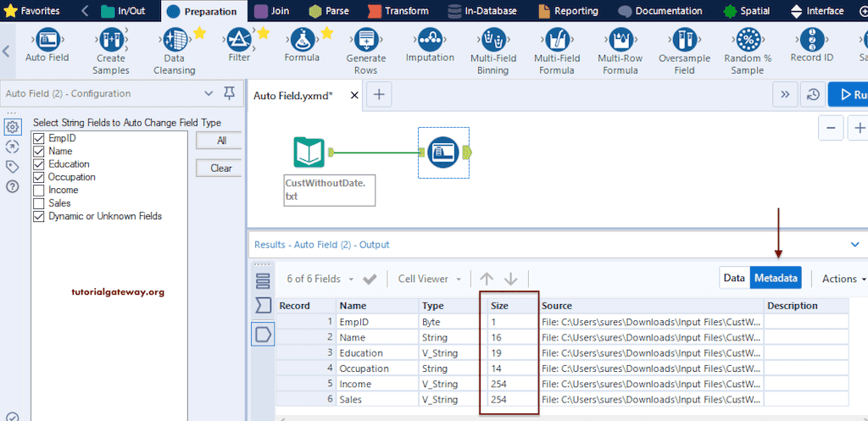868x421 pixels.
Task: Click the All button to select fields
Action: 220,141
